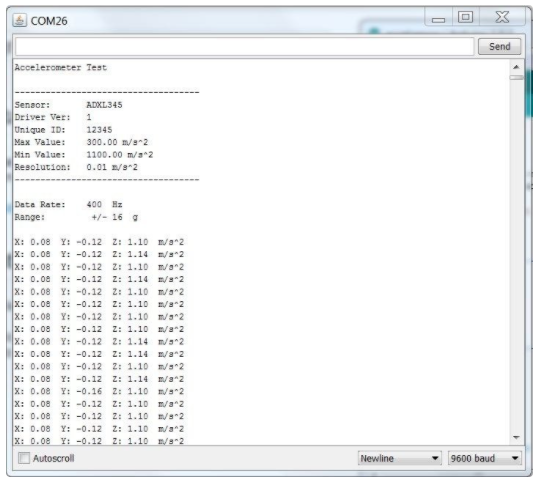Minimize the COM26 serial monitor window
Viewport: 542px width, 483px height.
[x=438, y=18]
